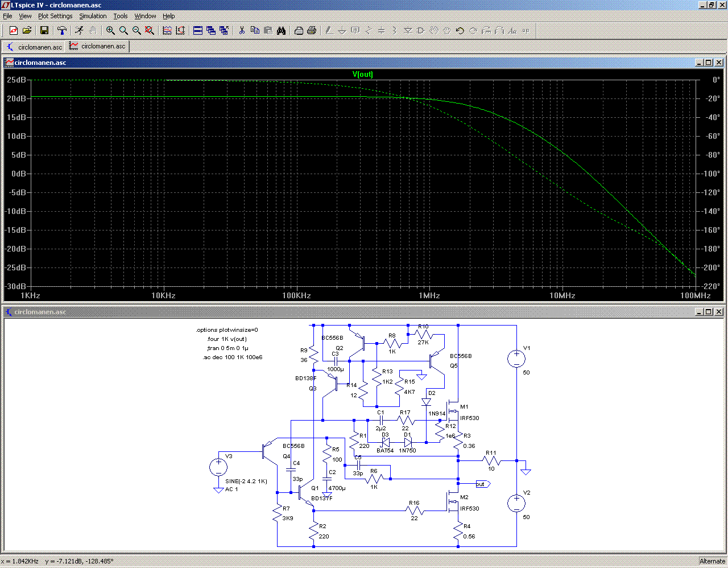Click the 27K resistor value near R10
Image resolution: width=728 pixels, height=568 pixels.
click(x=423, y=343)
